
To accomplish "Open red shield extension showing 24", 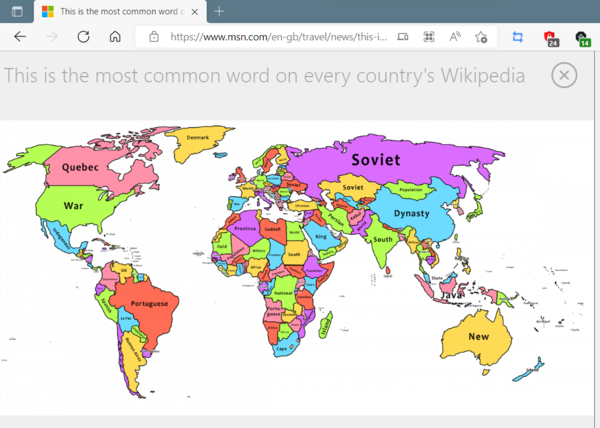I will (x=551, y=38).
